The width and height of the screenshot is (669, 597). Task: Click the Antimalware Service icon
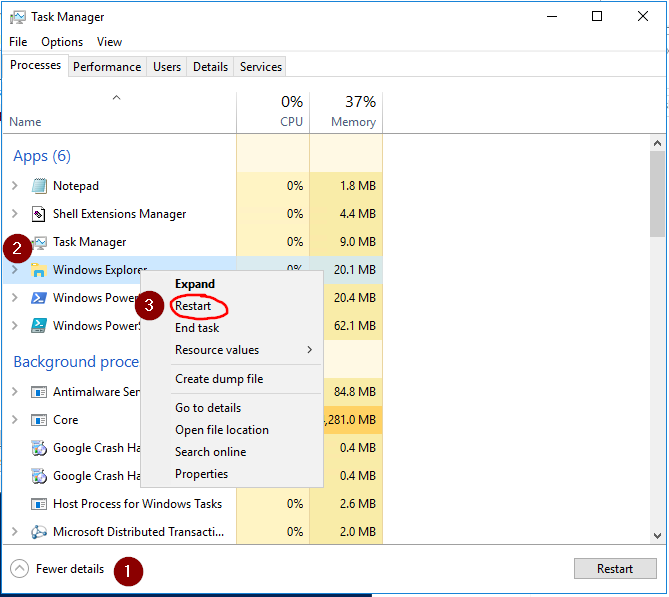(x=39, y=392)
